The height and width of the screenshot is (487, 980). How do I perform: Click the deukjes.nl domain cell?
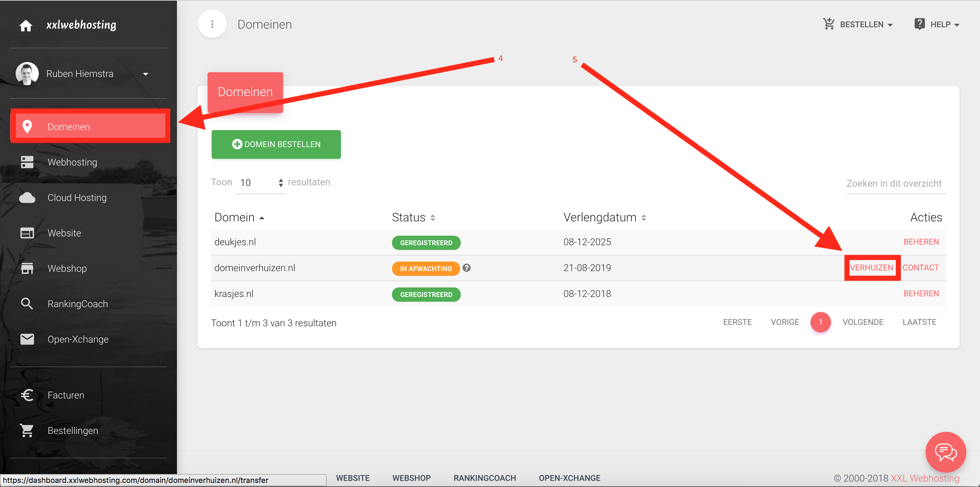[235, 242]
